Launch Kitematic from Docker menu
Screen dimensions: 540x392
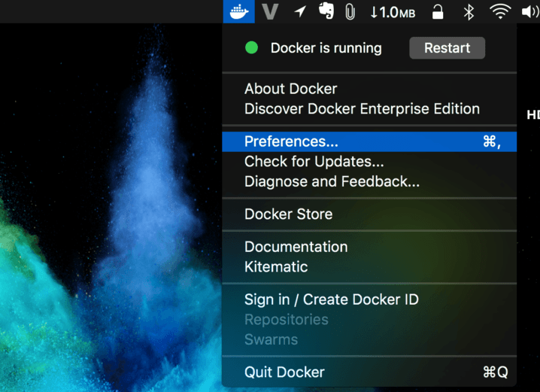coord(369,267)
